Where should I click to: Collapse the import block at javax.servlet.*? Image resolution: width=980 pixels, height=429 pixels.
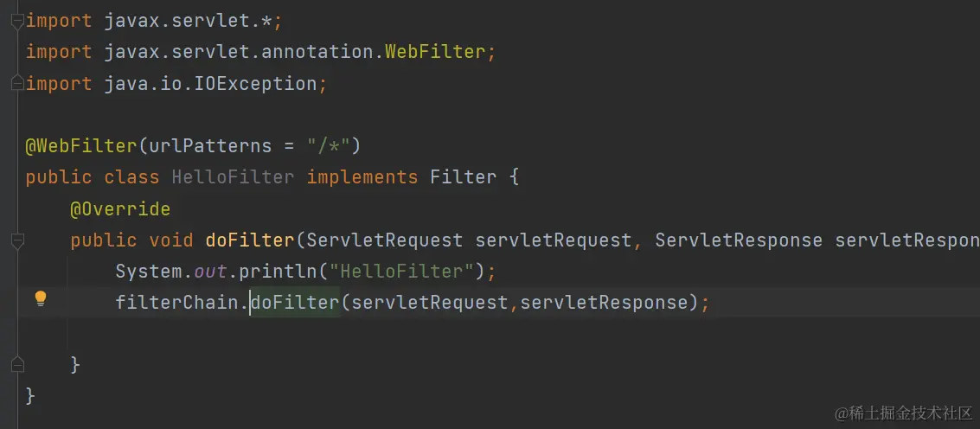click(17, 22)
